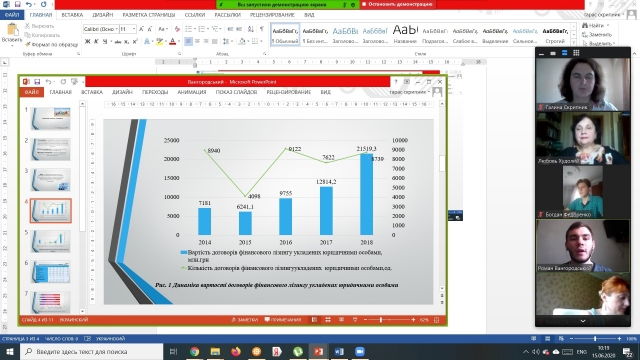Toggle italic formatting К button
Screen dimensions: 640x360
coord(96,41)
